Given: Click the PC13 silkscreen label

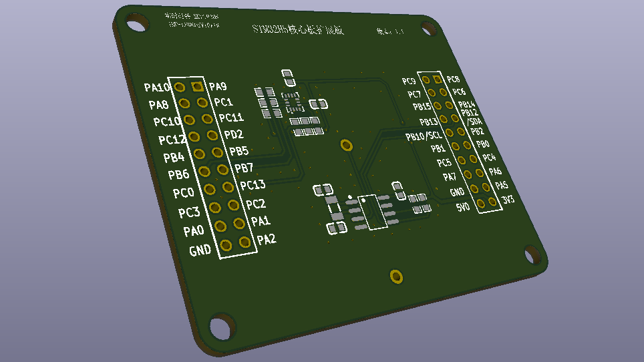Looking at the screenshot, I should (x=253, y=185).
